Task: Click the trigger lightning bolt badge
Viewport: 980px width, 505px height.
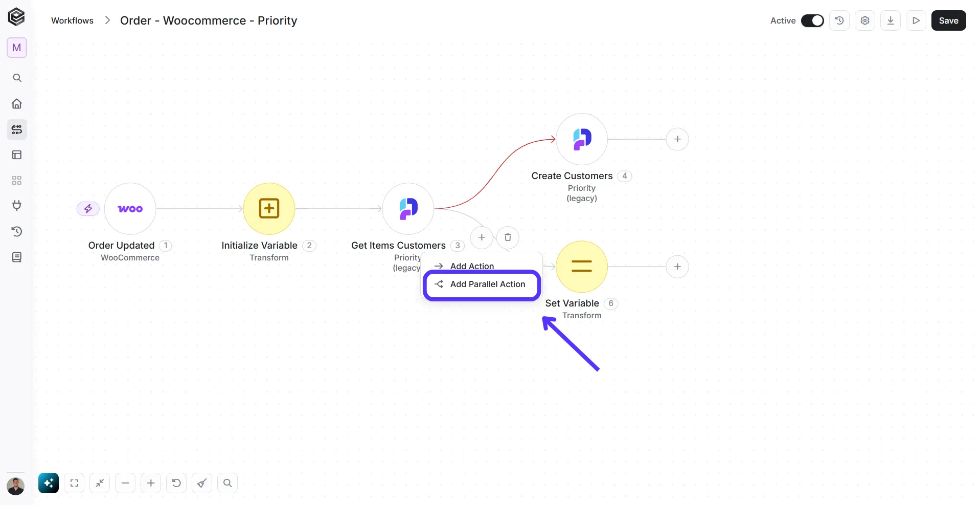Action: tap(88, 209)
